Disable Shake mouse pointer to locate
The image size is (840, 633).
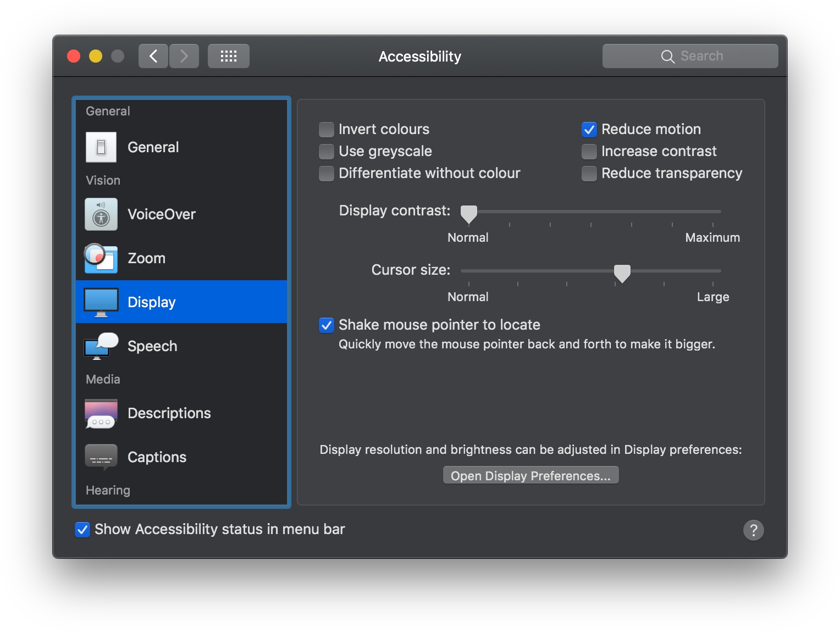pyautogui.click(x=327, y=325)
